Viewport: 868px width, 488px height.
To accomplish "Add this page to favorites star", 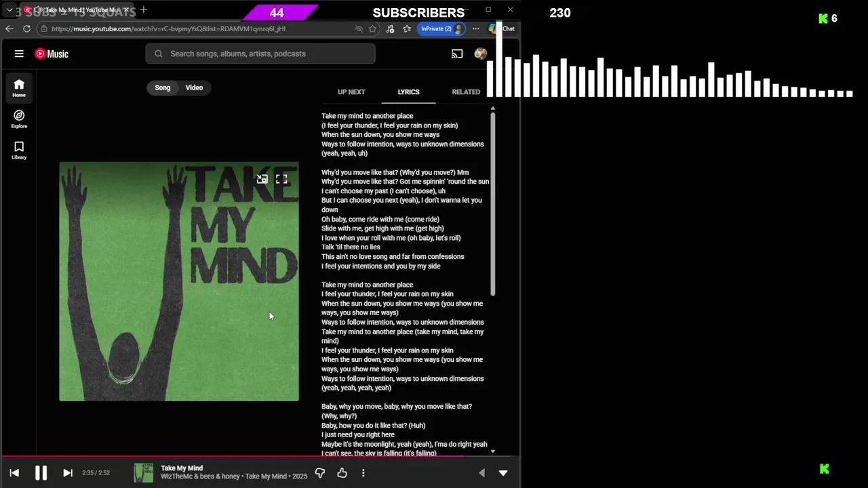I will coord(372,28).
